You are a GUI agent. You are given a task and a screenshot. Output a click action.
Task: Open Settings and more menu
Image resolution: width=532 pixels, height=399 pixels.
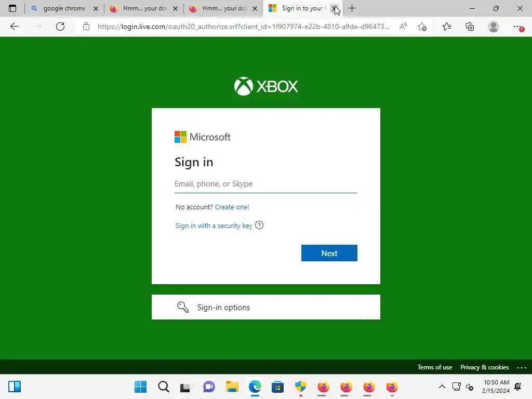(x=518, y=26)
